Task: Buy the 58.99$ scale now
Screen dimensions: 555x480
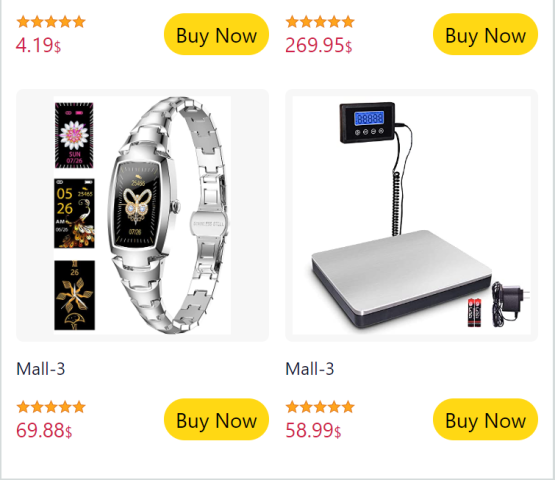Action: [x=485, y=419]
